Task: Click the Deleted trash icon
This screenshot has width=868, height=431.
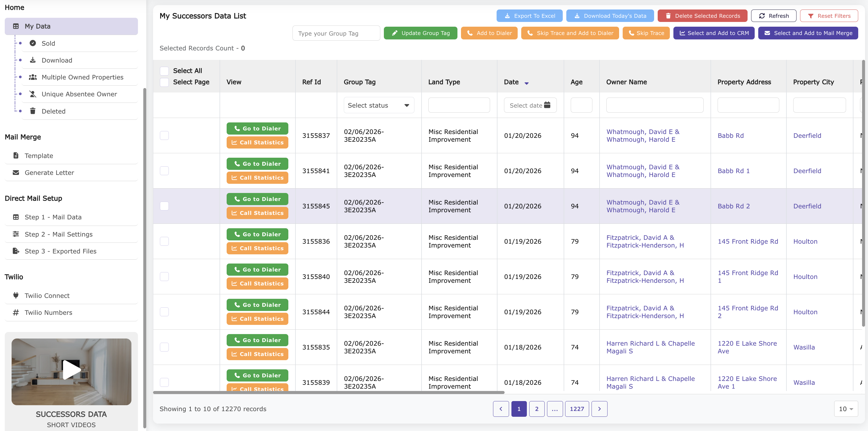Action: pos(33,111)
